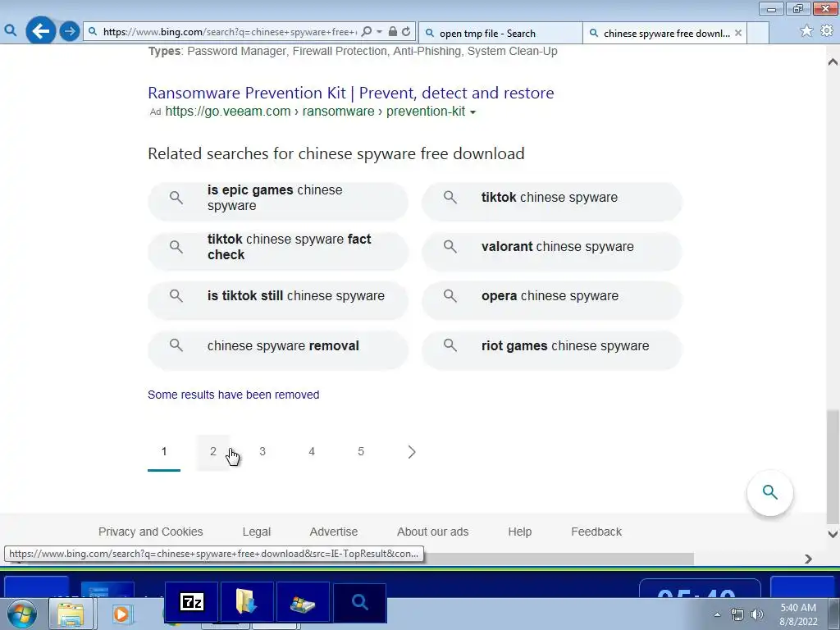Go to results page 2
This screenshot has width=840, height=630.
(213, 452)
